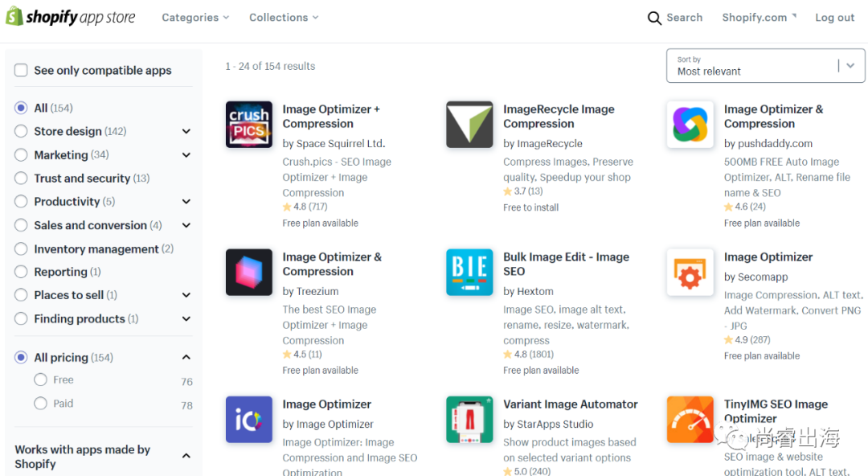Choose the Paid pricing filter

pos(40,404)
